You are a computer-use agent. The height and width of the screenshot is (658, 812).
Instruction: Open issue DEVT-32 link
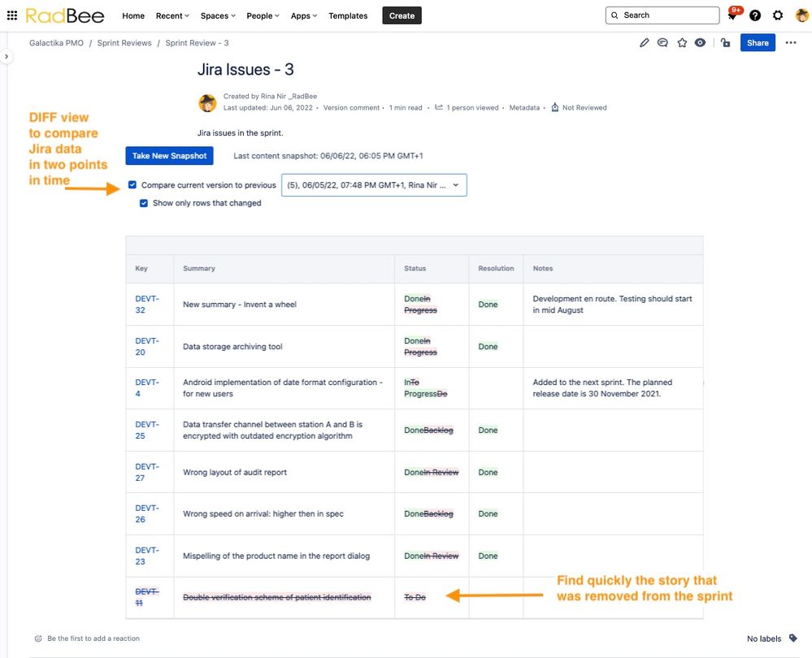[147, 305]
